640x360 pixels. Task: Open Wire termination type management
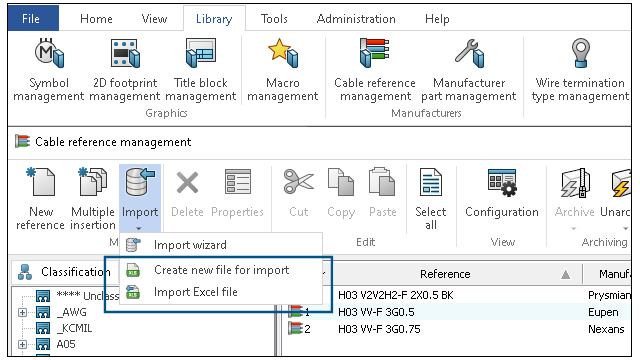[x=580, y=69]
